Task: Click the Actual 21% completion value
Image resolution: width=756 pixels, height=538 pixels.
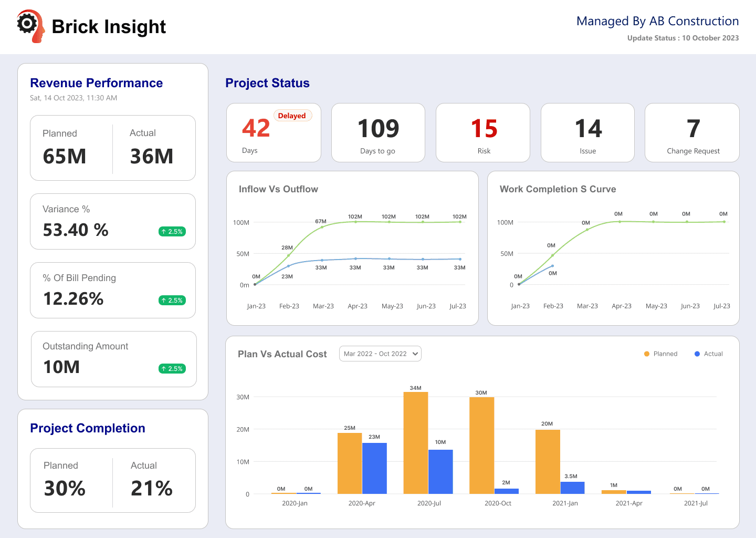Action: 152,489
